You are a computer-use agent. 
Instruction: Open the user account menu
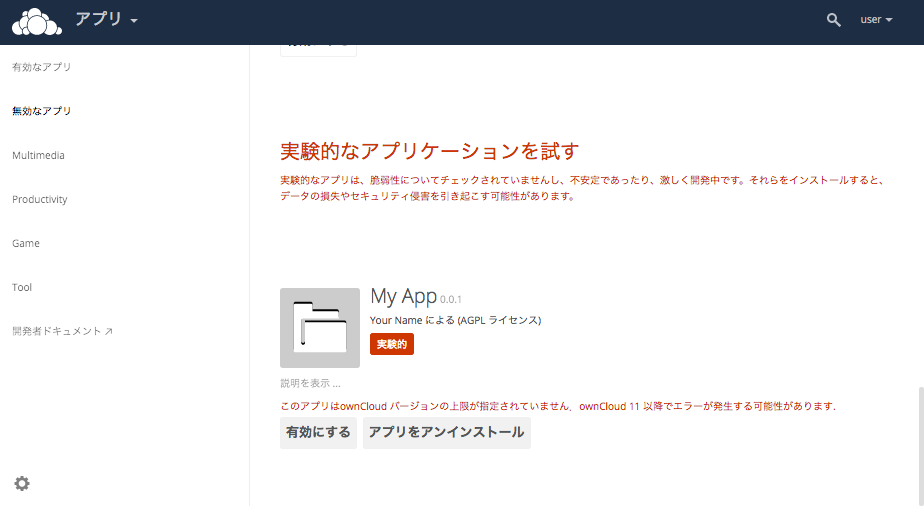tap(876, 19)
